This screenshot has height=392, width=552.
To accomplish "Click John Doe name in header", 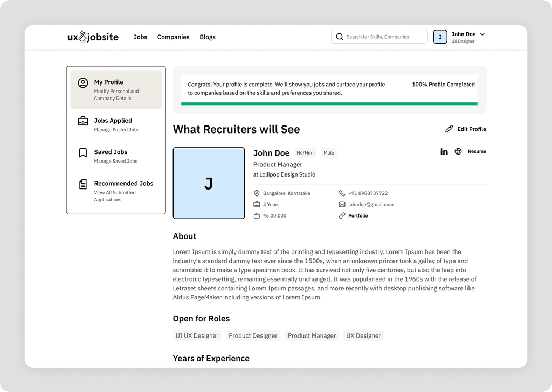I will tap(463, 34).
